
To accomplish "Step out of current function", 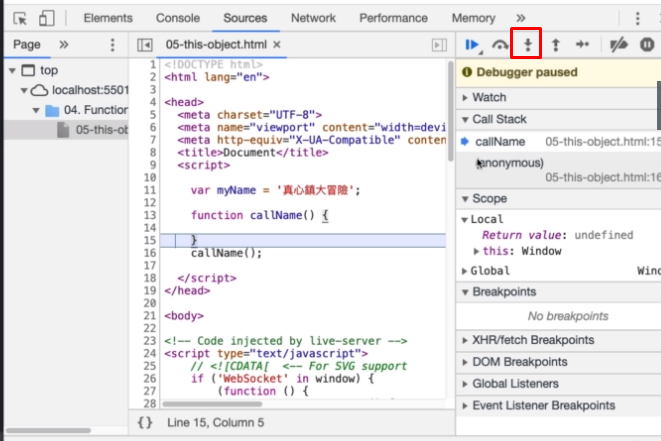I will [556, 44].
